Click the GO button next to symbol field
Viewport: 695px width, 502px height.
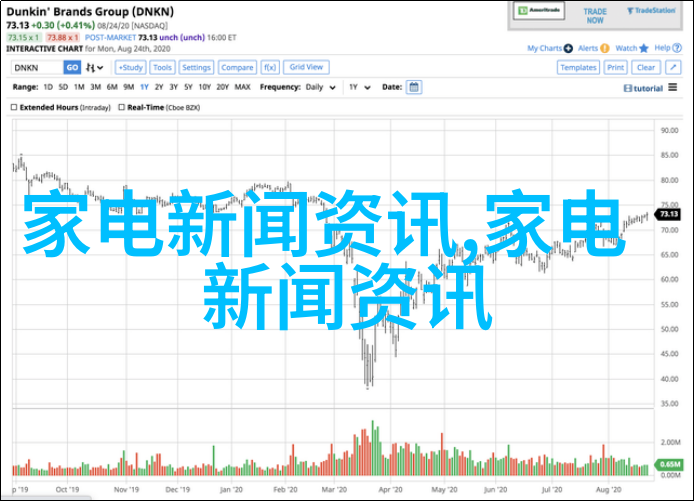coord(72,67)
